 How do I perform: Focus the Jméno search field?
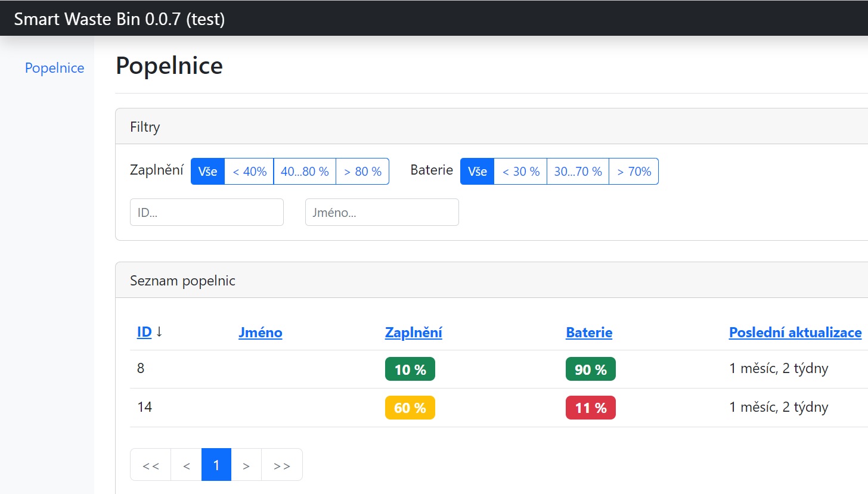[x=382, y=212]
